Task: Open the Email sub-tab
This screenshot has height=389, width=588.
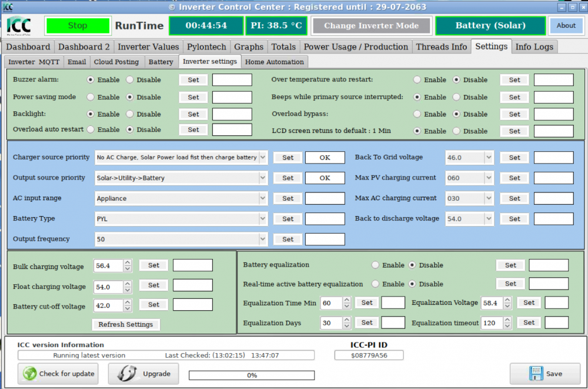Action: (x=77, y=62)
